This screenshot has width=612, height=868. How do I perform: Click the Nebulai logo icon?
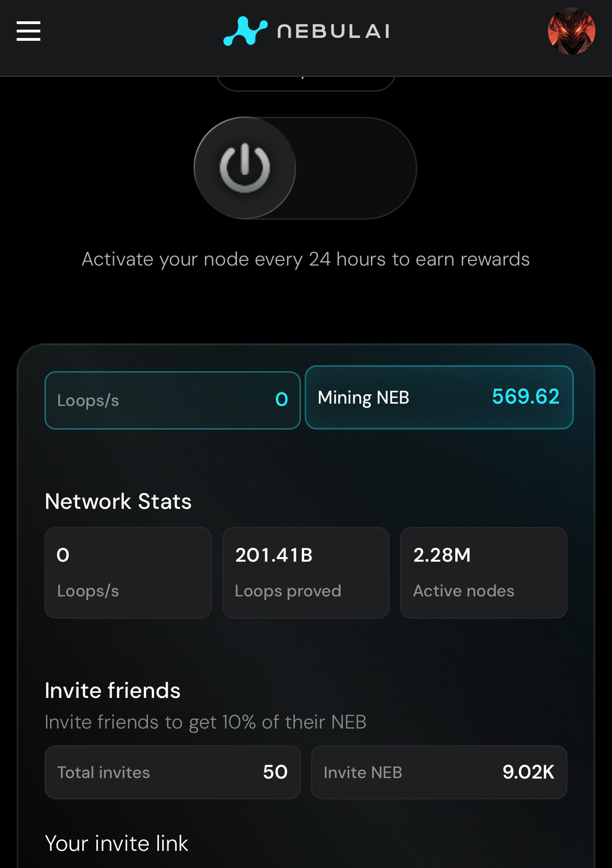coord(245,31)
